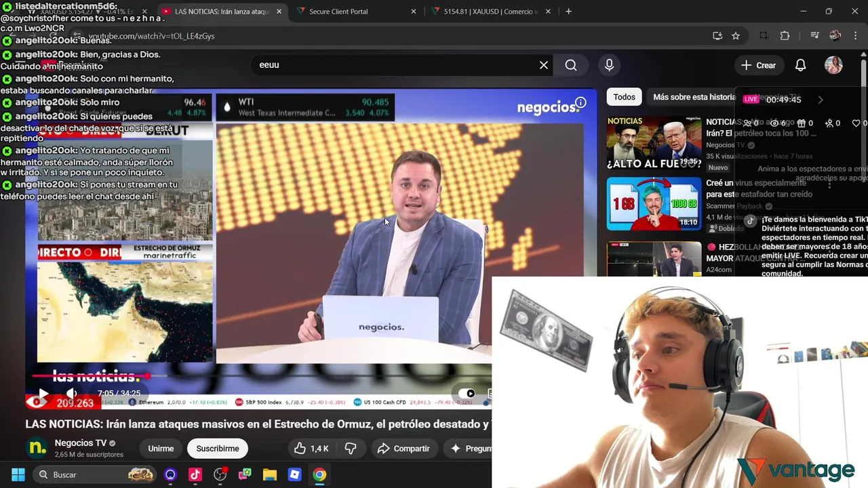Click the screenshot capture extension icon
The width and height of the screenshot is (868, 488).
point(764,36)
